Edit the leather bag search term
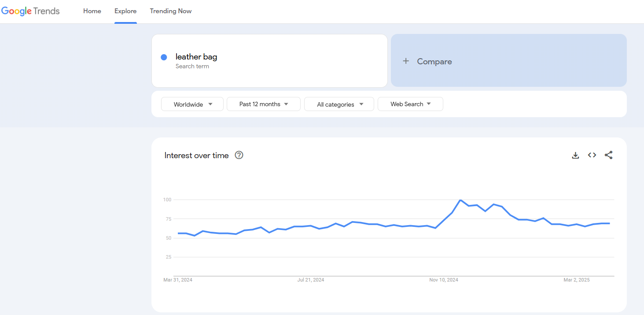644x315 pixels. (x=196, y=57)
